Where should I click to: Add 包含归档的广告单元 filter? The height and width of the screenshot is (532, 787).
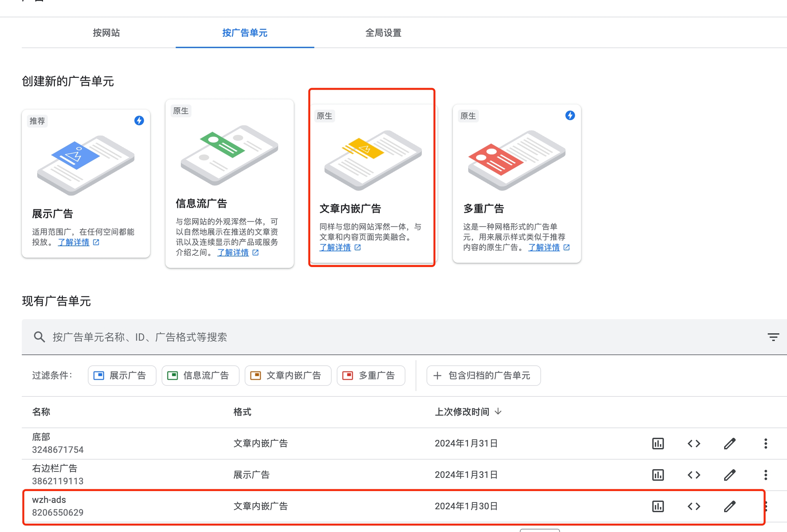pyautogui.click(x=483, y=376)
